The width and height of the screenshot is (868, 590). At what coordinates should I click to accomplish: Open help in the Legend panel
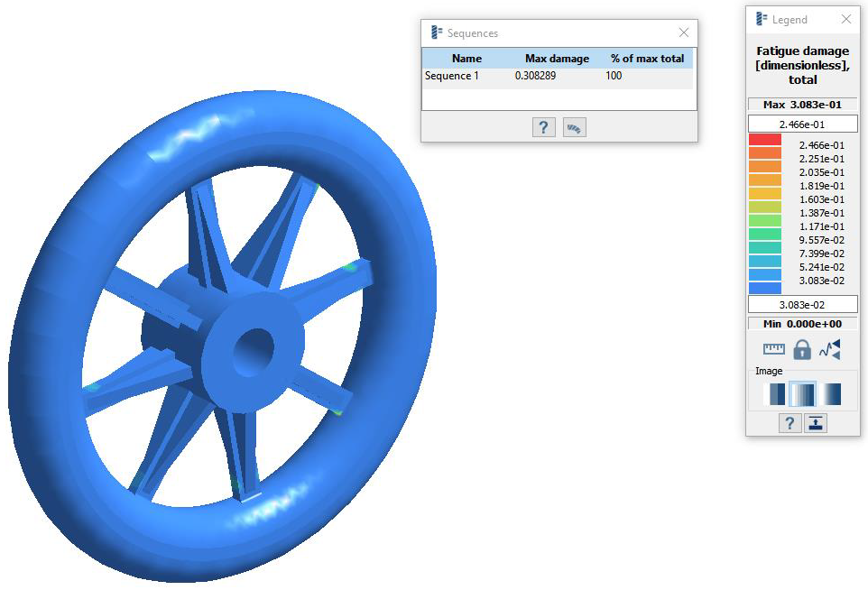pyautogui.click(x=790, y=422)
